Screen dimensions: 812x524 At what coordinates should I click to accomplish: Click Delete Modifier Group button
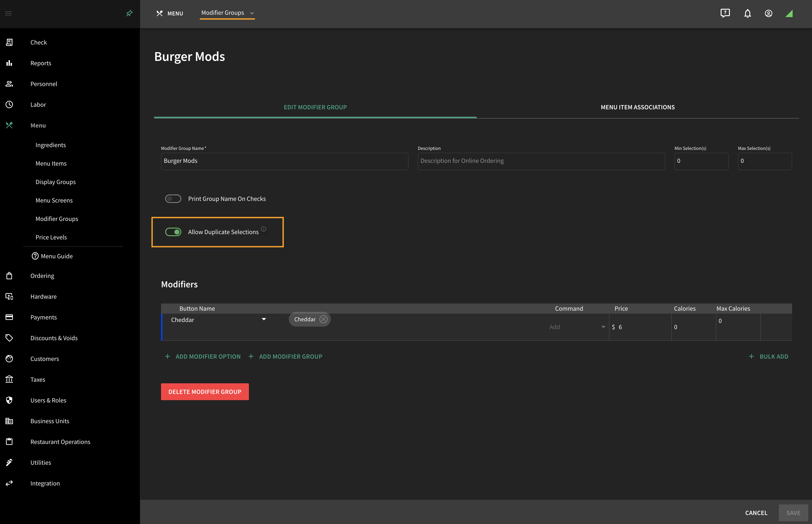point(205,392)
